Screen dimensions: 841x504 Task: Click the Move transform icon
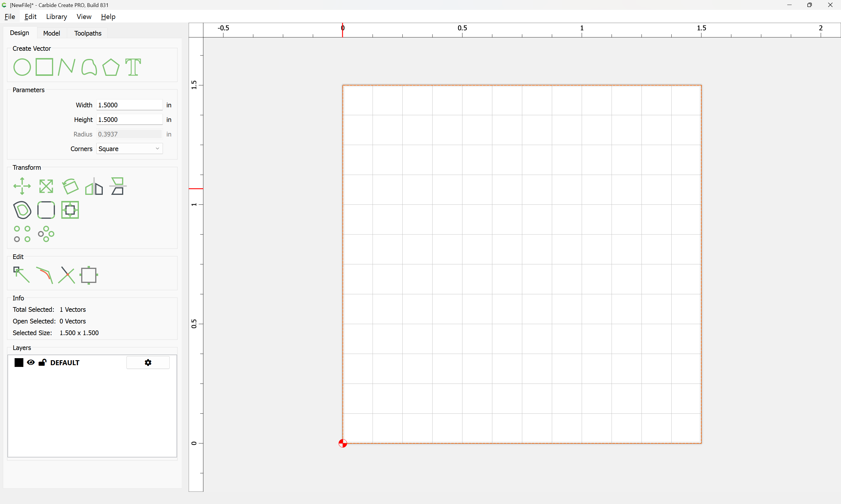point(22,186)
